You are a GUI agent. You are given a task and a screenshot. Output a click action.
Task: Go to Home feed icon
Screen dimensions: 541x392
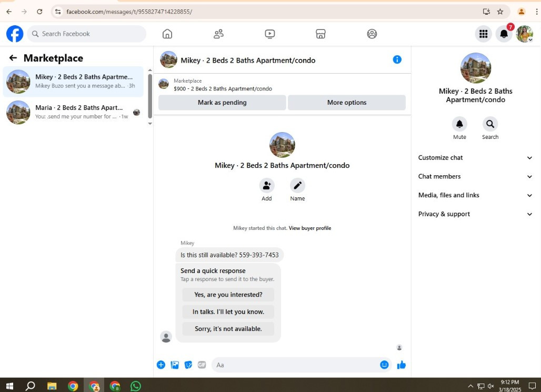(x=167, y=34)
